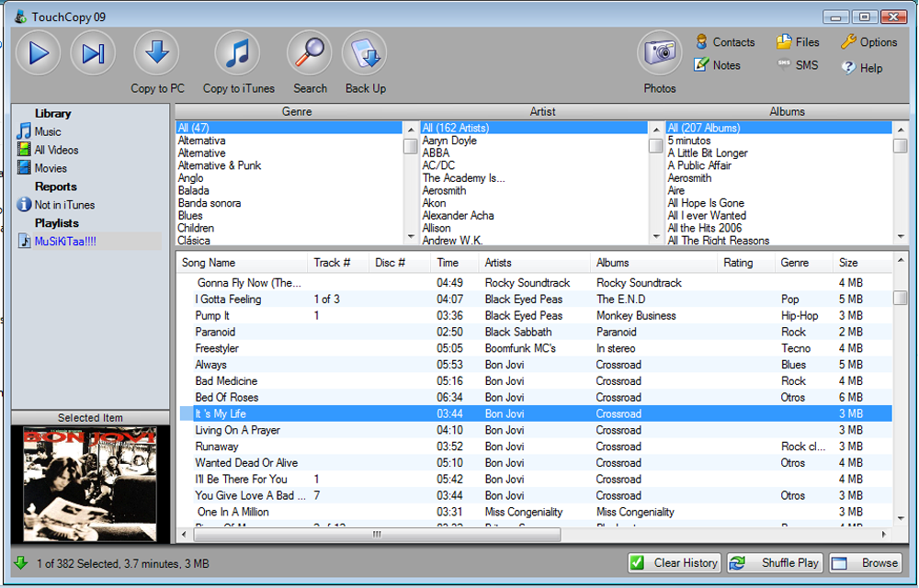Select 'All (162 Artists)' in Artist list
The width and height of the screenshot is (919, 588).
point(534,128)
